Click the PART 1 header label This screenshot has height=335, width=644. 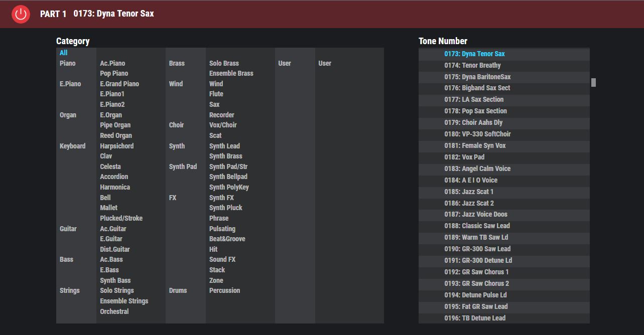click(53, 14)
